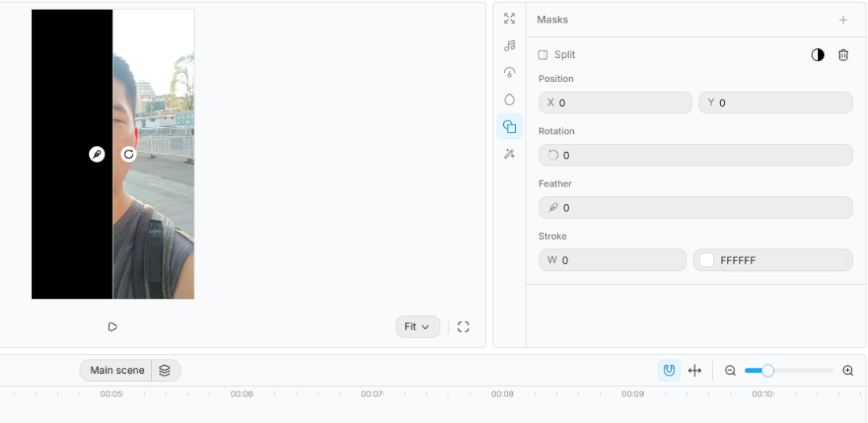The image size is (868, 423).
Task: Fit the timeline to width with arrows icon
Action: tap(694, 371)
